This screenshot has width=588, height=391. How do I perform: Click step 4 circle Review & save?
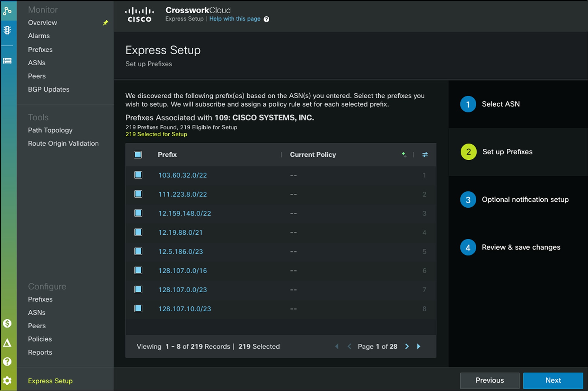click(x=468, y=247)
